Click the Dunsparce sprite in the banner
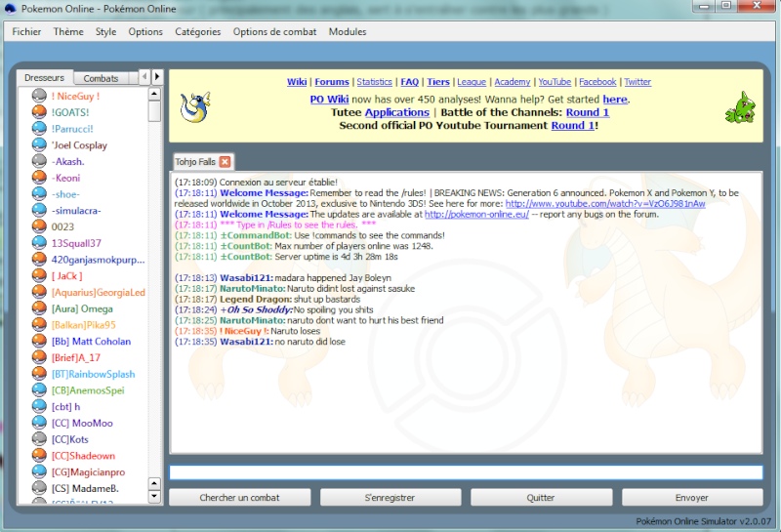The width and height of the screenshot is (781, 532). pyautogui.click(x=195, y=107)
